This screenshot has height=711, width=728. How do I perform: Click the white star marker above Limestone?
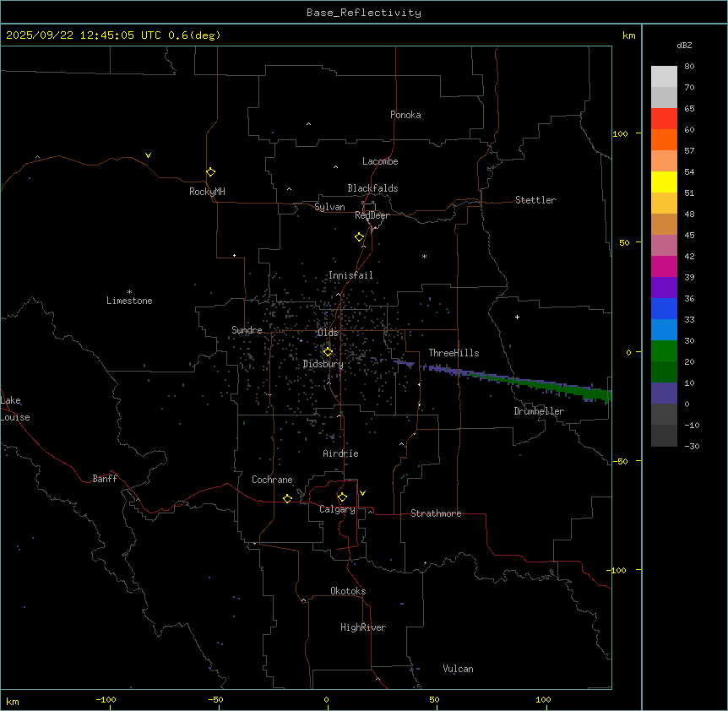129,291
